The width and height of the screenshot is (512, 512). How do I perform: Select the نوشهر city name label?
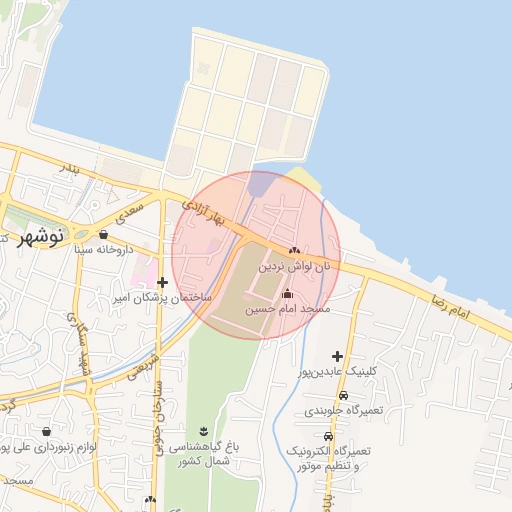41,237
